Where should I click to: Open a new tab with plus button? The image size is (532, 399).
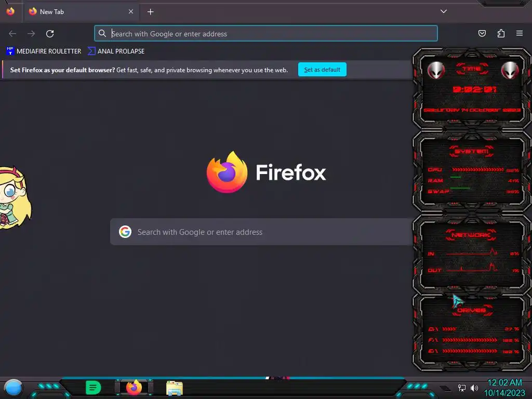[x=150, y=12]
